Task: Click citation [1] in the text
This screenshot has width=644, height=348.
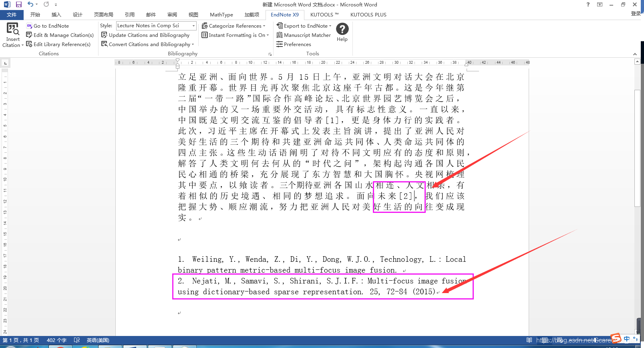Action: click(332, 120)
